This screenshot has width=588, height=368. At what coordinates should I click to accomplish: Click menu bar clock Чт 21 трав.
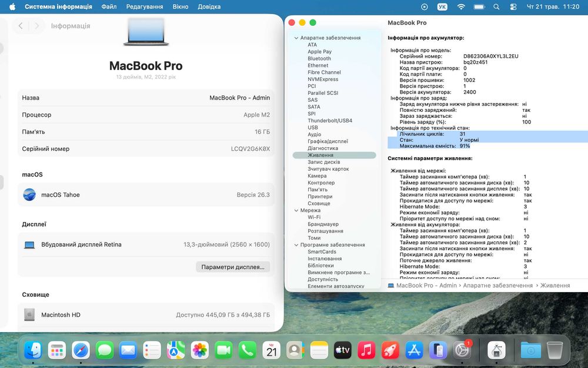(x=553, y=6)
